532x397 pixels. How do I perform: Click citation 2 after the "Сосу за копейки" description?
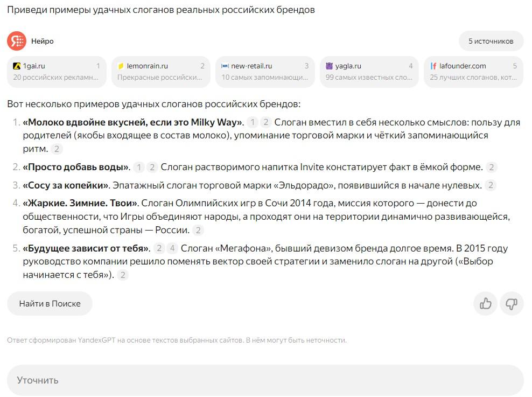point(490,185)
